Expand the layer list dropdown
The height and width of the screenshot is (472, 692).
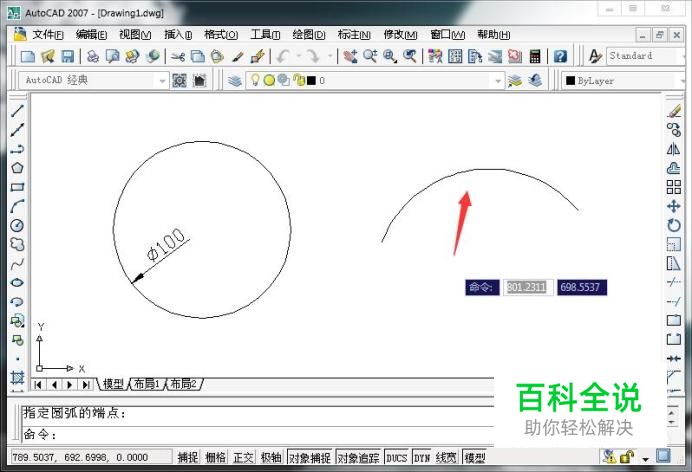coord(498,81)
